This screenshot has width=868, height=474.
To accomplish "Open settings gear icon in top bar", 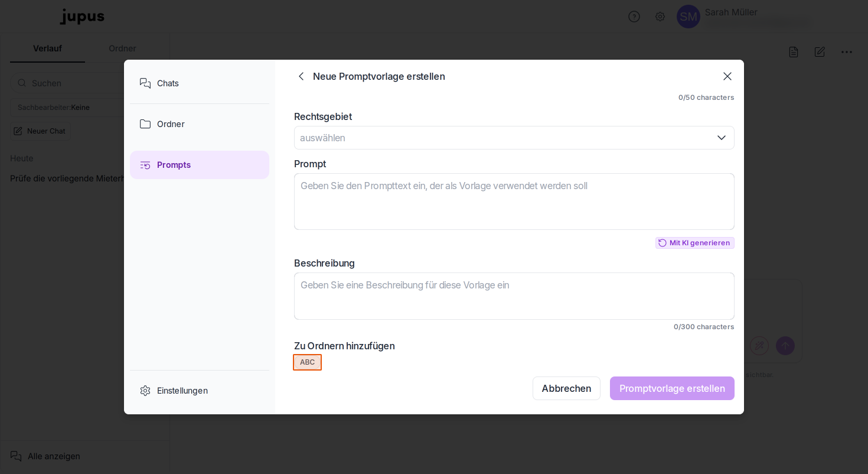I will pos(660,17).
